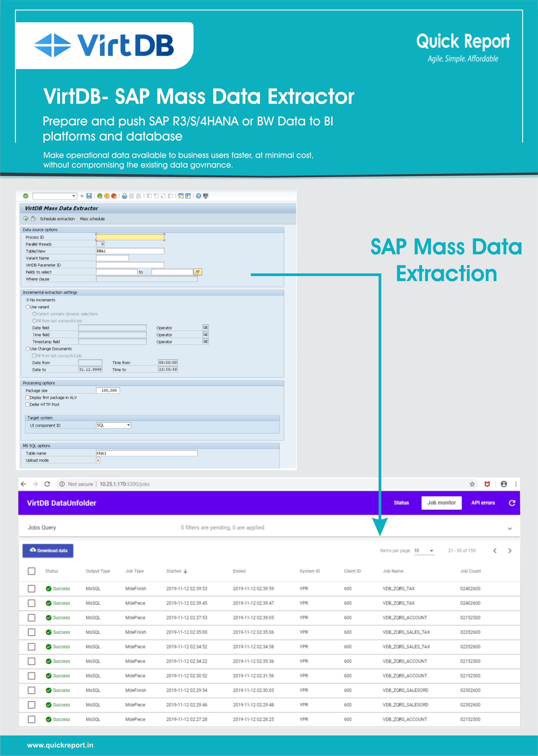Bookmark the page with the star icon

coord(472,484)
